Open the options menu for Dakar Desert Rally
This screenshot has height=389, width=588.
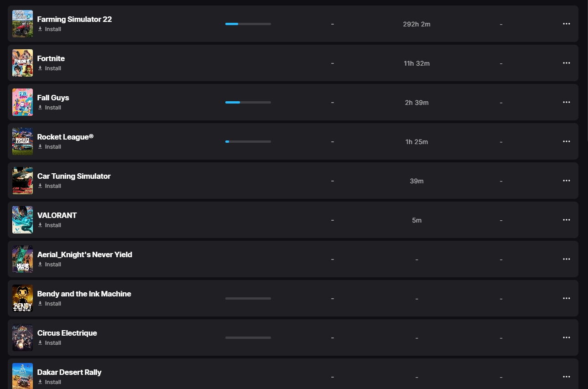(566, 377)
